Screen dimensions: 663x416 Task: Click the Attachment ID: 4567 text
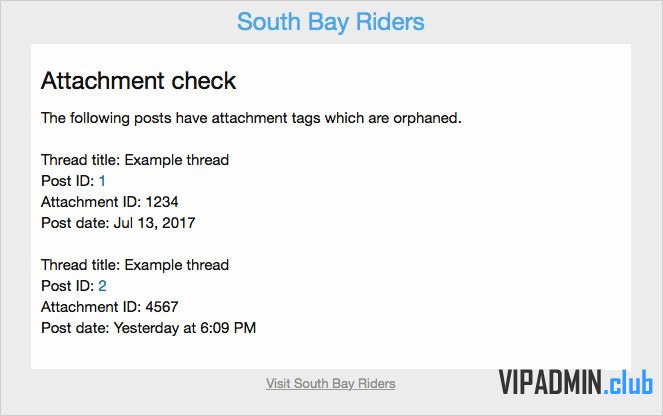(110, 307)
